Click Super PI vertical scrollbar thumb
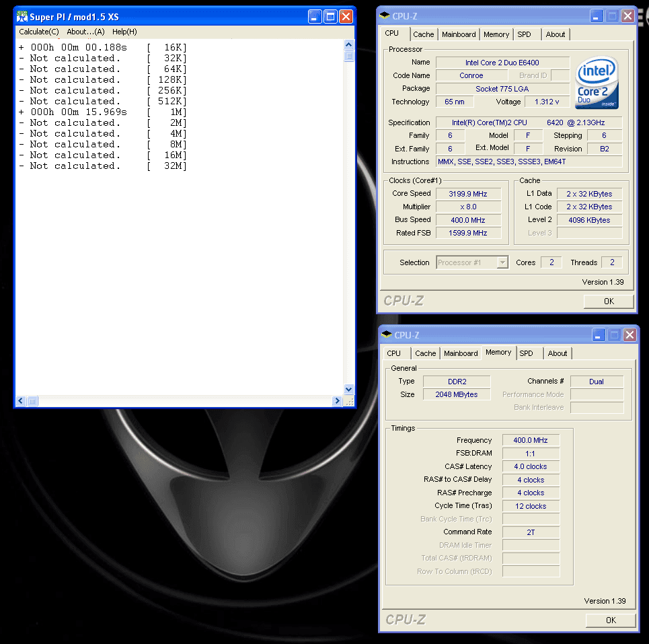The height and width of the screenshot is (644, 649). tap(349, 55)
